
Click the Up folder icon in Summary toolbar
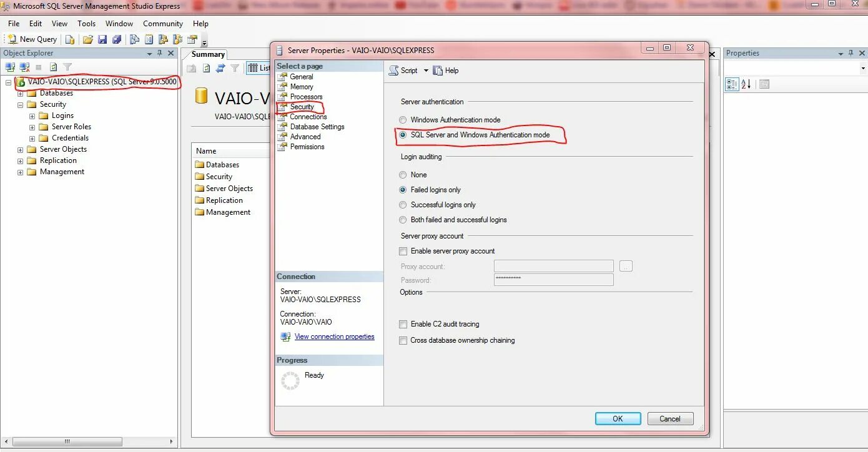pos(192,68)
